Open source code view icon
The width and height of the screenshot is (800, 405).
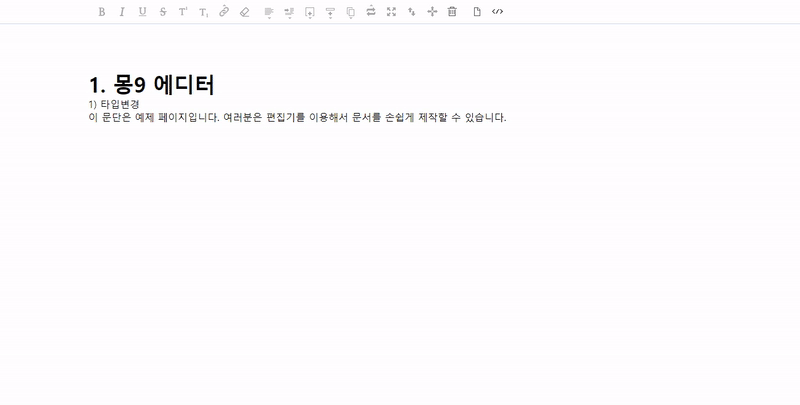click(498, 12)
